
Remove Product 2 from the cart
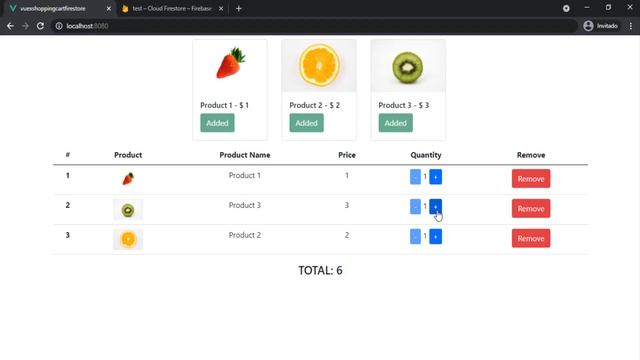(x=531, y=238)
